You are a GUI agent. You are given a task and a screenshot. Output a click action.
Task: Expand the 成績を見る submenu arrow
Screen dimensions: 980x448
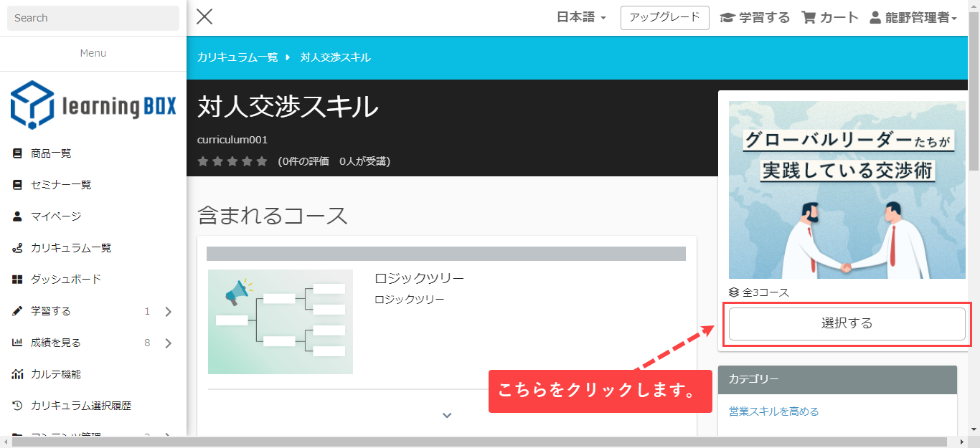pos(169,343)
